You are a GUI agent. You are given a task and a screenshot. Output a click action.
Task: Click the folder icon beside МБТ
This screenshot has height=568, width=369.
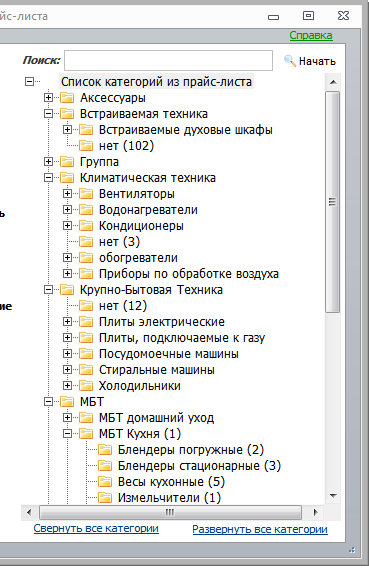coord(67,402)
